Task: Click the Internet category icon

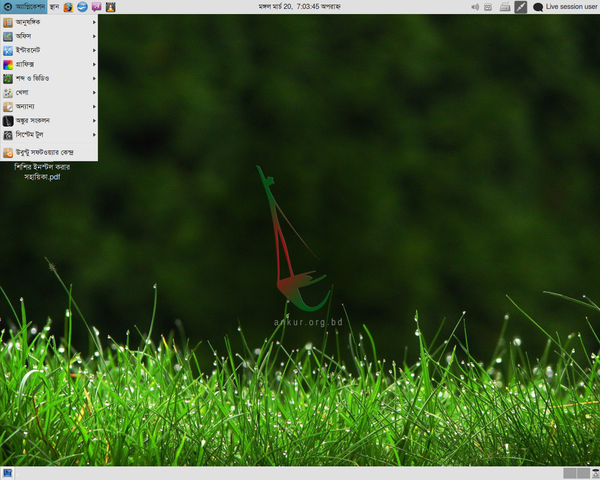Action: [8, 51]
